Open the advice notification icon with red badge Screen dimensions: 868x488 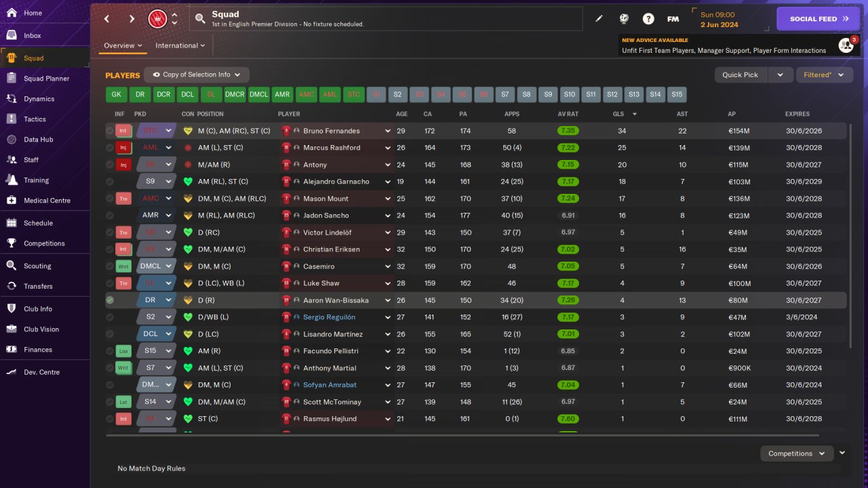coord(846,45)
